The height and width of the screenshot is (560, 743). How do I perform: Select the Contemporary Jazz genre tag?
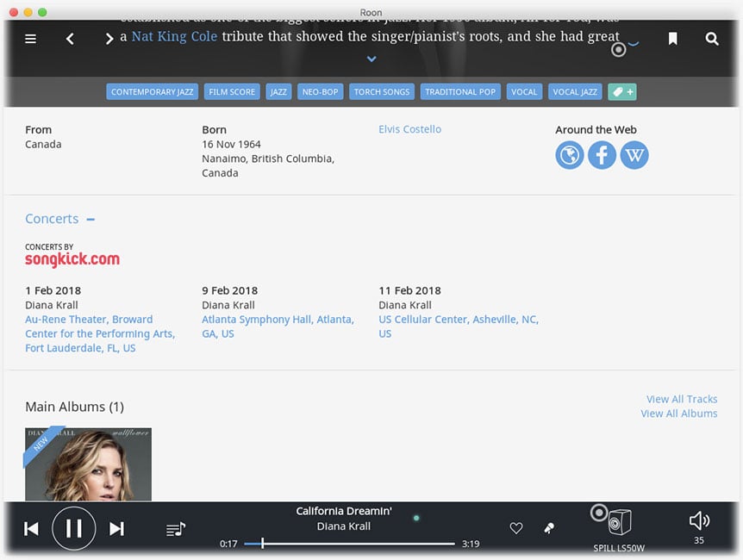[x=152, y=92]
